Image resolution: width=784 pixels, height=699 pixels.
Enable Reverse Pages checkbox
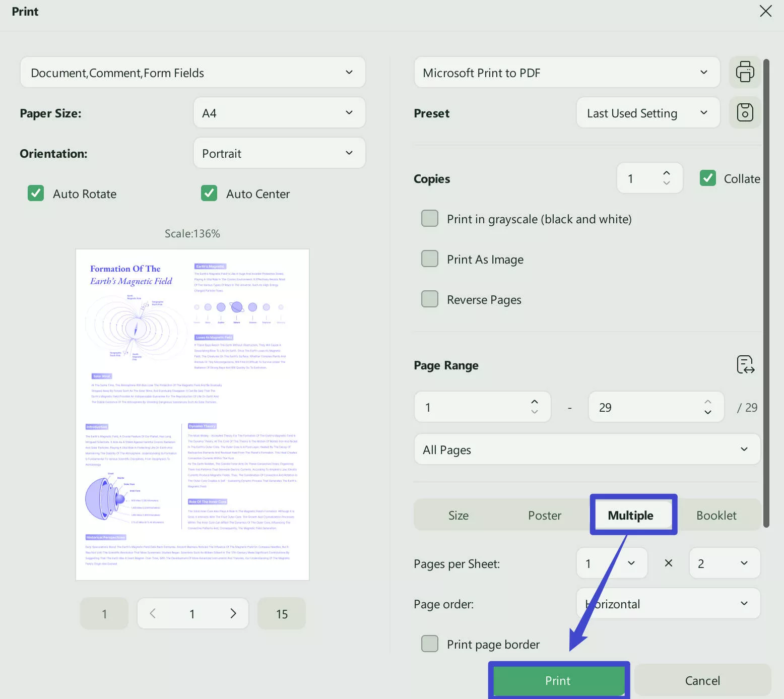(x=430, y=299)
